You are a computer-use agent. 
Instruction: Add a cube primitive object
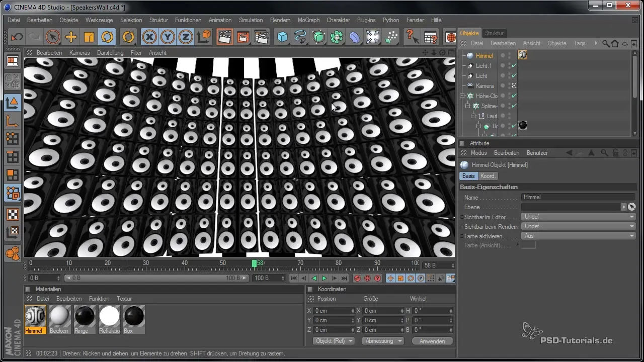tap(283, 37)
